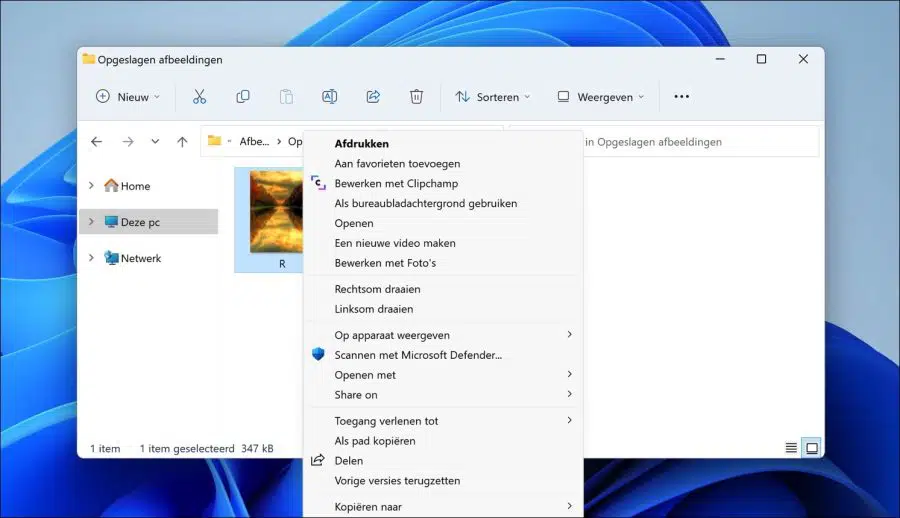
Task: Click the folder icon in address bar
Action: [214, 141]
